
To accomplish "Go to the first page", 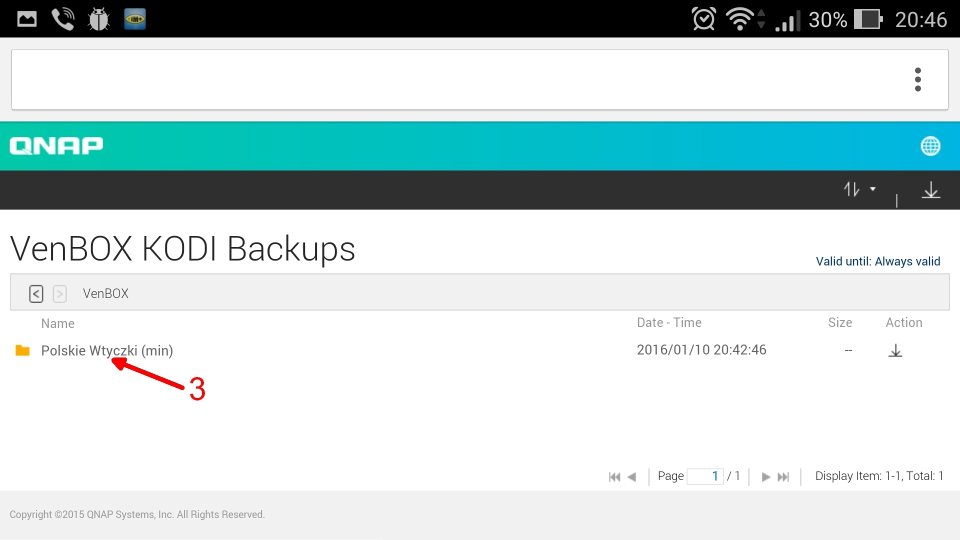I will pos(614,477).
